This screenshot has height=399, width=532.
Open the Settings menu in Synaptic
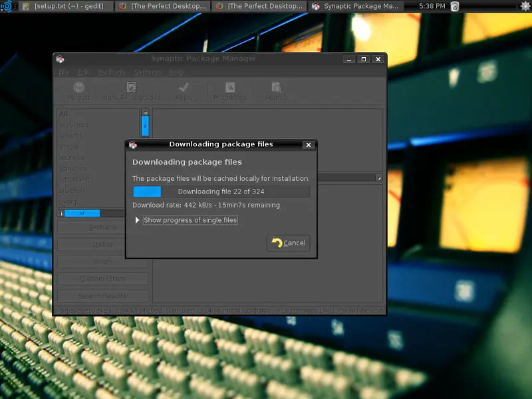(147, 72)
